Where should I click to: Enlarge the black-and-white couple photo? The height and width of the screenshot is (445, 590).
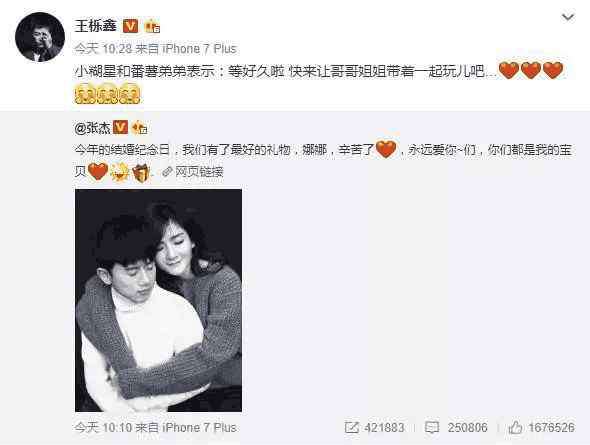click(x=158, y=300)
